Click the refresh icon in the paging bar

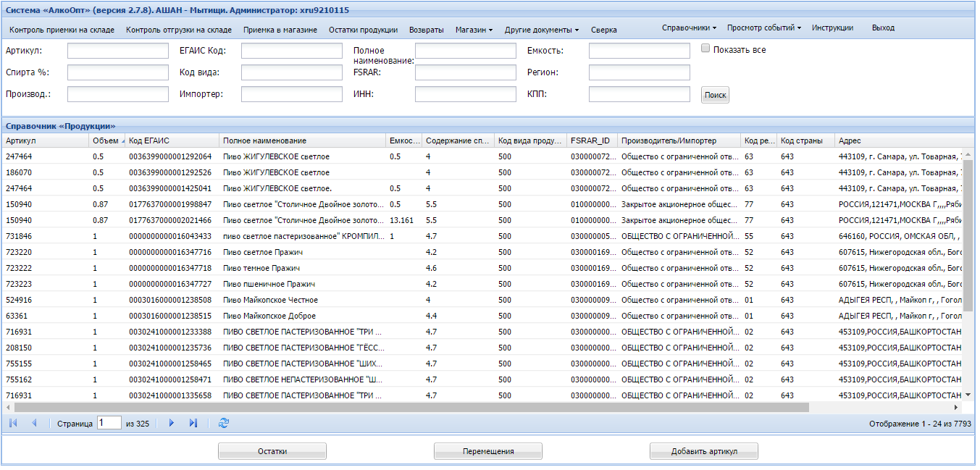[224, 423]
